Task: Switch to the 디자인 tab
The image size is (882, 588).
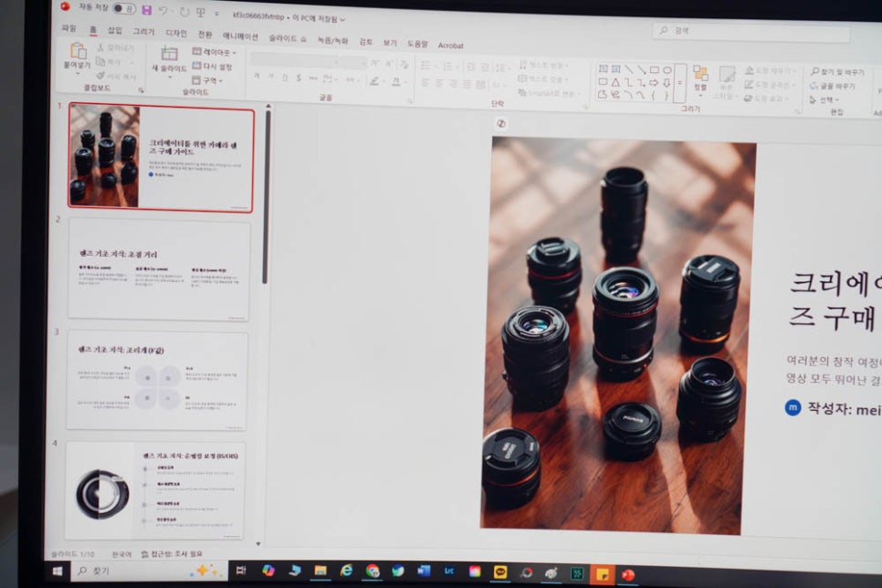Action: click(176, 33)
